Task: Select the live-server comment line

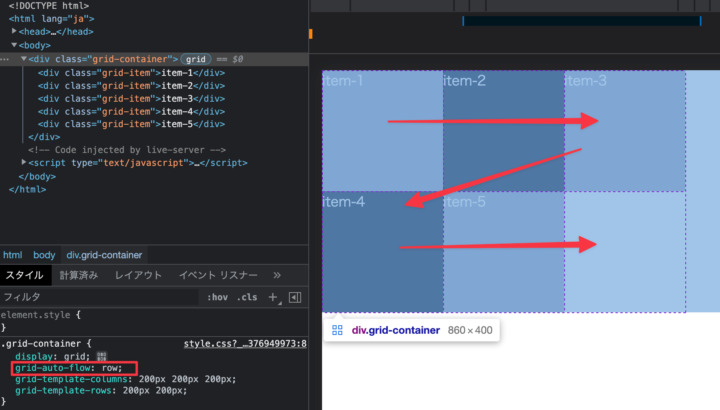Action: click(127, 150)
